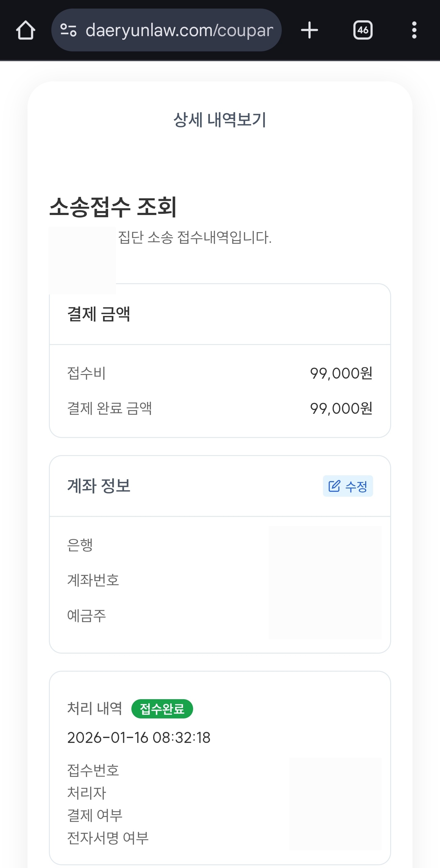
Task: Select the 접수비 99,000원 amount
Action: [x=341, y=373]
